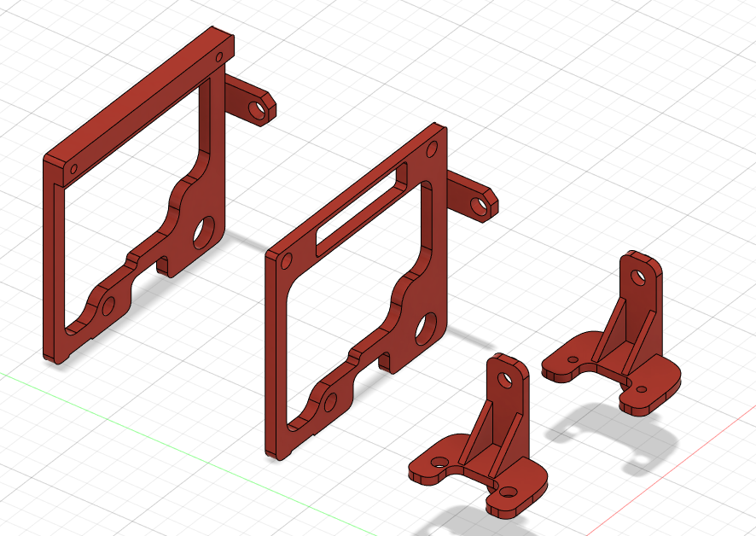Pick the rectangular slot cutout in center frame
Screen dimensions: 756x536
[362, 208]
